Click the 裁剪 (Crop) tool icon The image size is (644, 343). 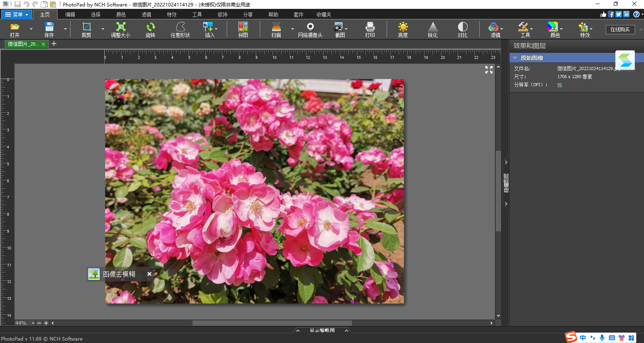(x=86, y=27)
